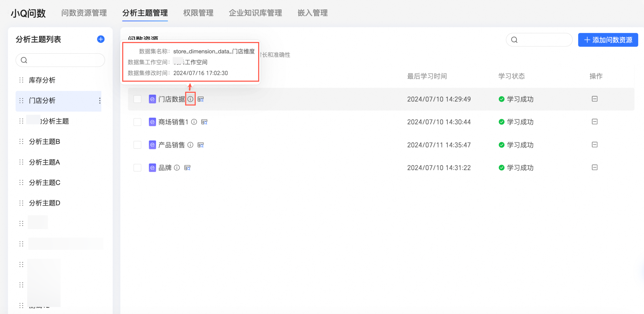Focus the analysis theme list search field

click(x=60, y=60)
